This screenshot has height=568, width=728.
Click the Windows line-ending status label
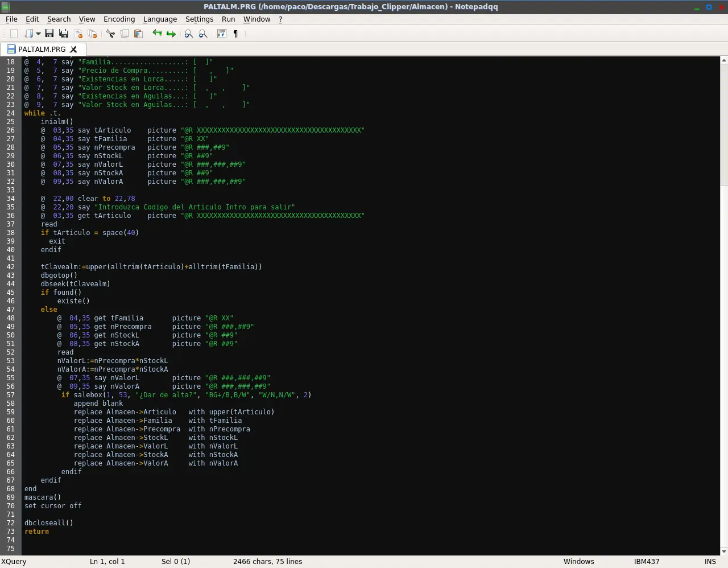(x=578, y=561)
